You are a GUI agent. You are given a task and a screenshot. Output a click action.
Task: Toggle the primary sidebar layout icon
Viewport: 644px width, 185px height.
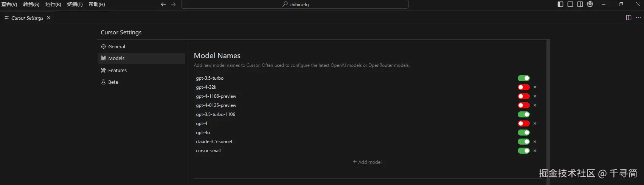pyautogui.click(x=560, y=4)
